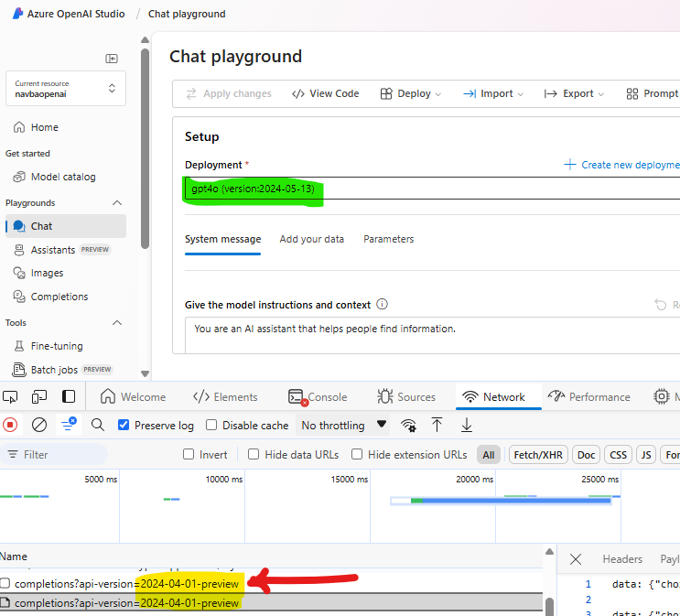680x616 pixels.
Task: Click the sidebar vertical scrollbar thumb
Action: pyautogui.click(x=145, y=149)
